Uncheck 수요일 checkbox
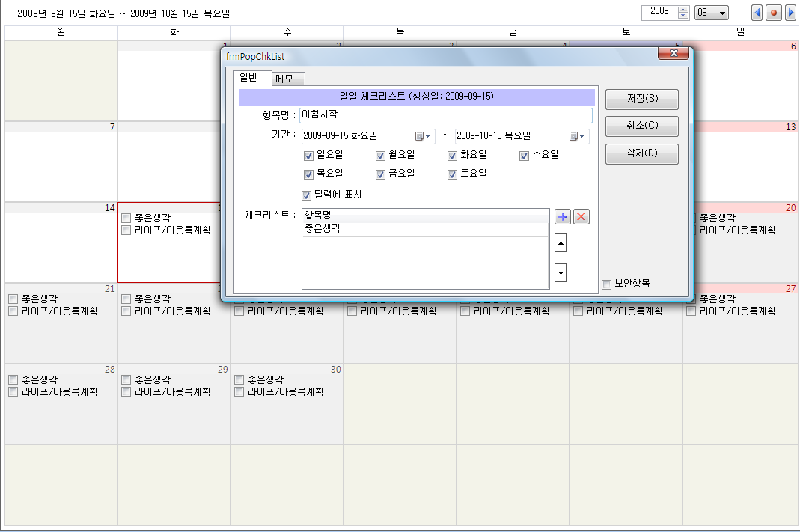Viewport: 800px width, 532px height. (524, 156)
